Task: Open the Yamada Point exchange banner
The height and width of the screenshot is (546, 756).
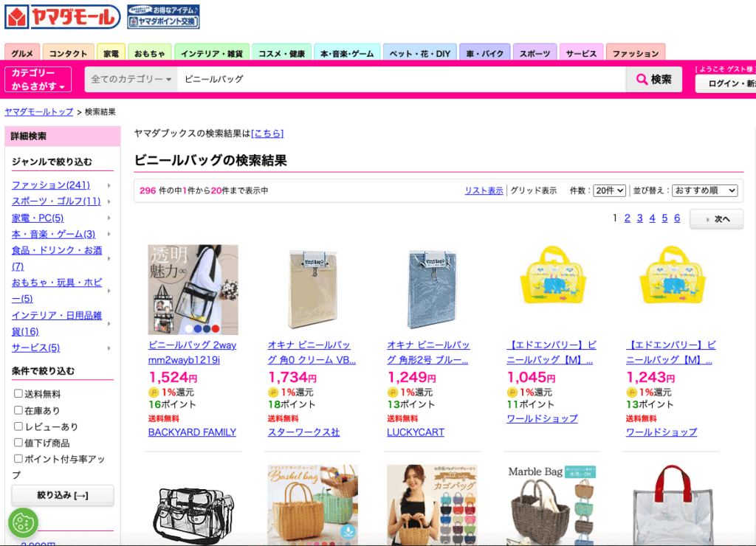Action: tap(163, 17)
